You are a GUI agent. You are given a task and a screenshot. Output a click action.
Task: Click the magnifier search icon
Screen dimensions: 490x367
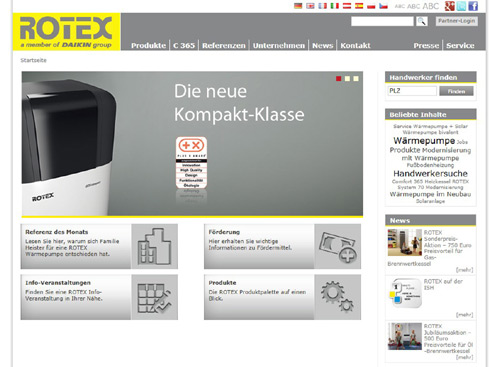422,21
